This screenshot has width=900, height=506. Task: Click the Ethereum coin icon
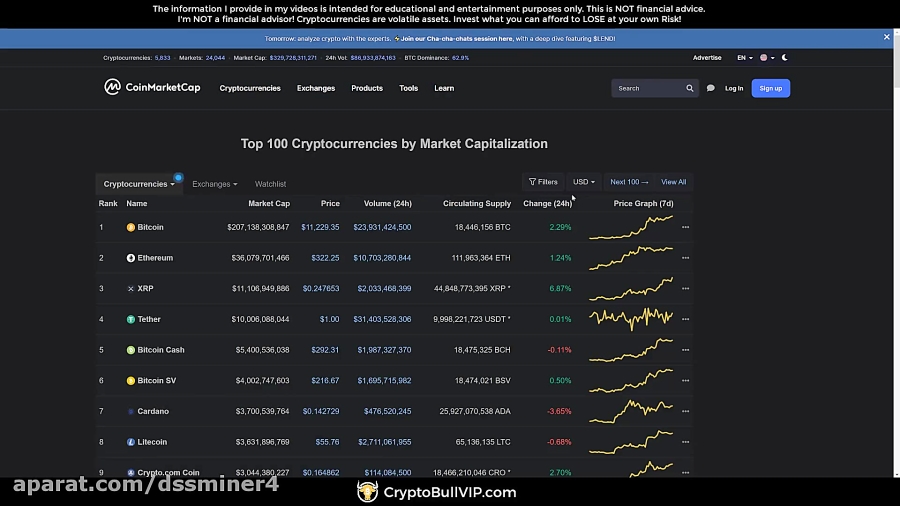tap(131, 258)
